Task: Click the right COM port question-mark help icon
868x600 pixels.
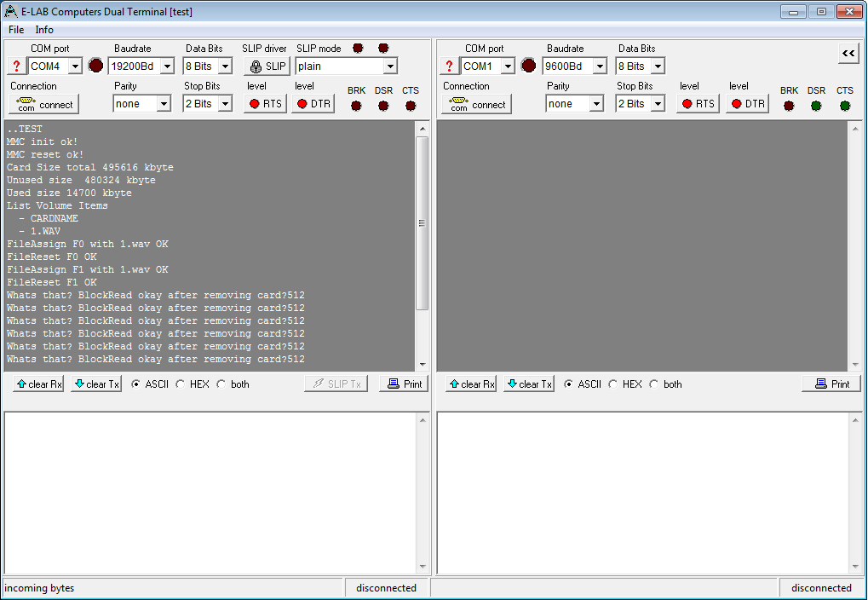Action: click(x=449, y=66)
